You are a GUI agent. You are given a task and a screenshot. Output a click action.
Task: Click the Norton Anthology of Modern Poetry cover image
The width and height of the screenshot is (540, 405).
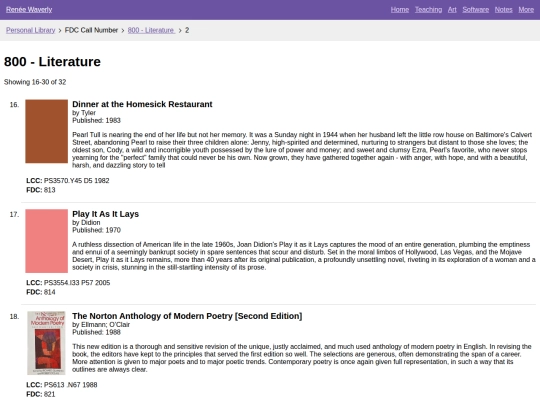pos(46,343)
